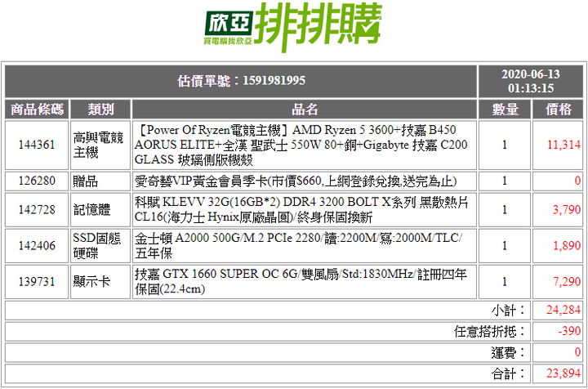Click the 欣亞 排排購 logo
The height and width of the screenshot is (389, 588).
[294, 27]
